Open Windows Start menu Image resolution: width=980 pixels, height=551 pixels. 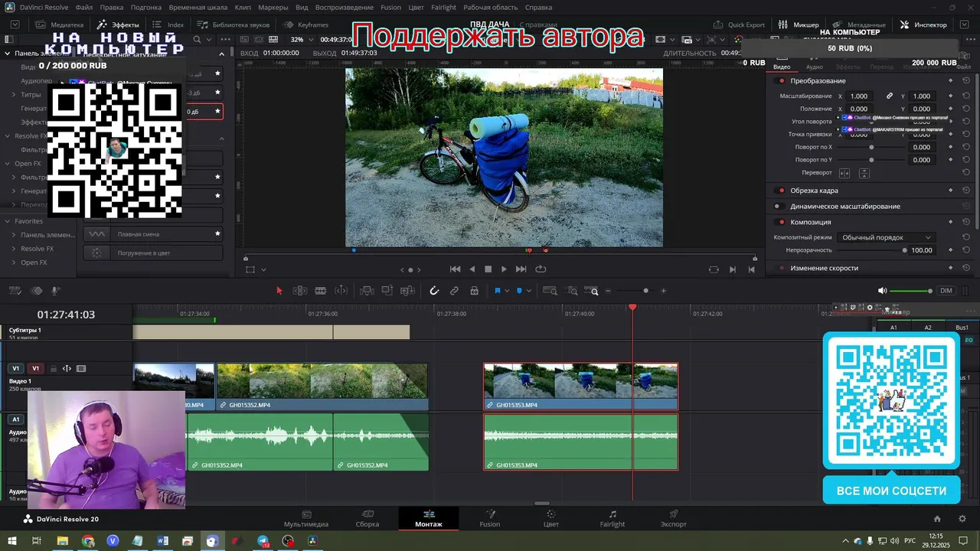(14, 541)
